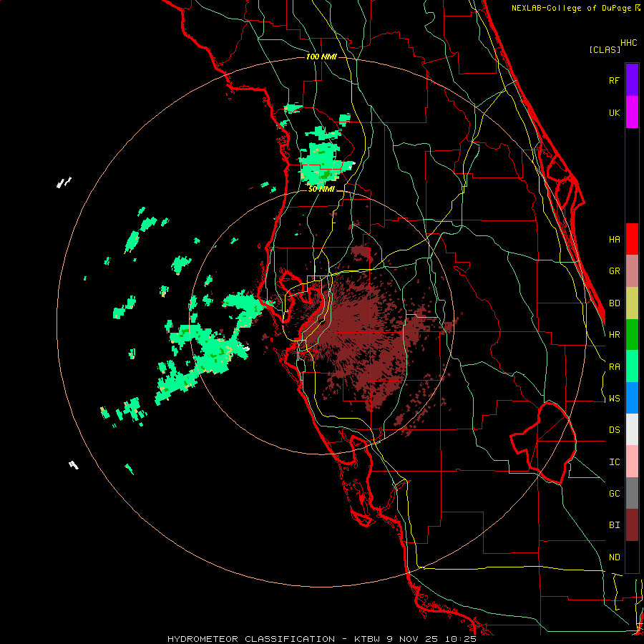
Task: Click the 'RA' legend label
Action: [614, 367]
